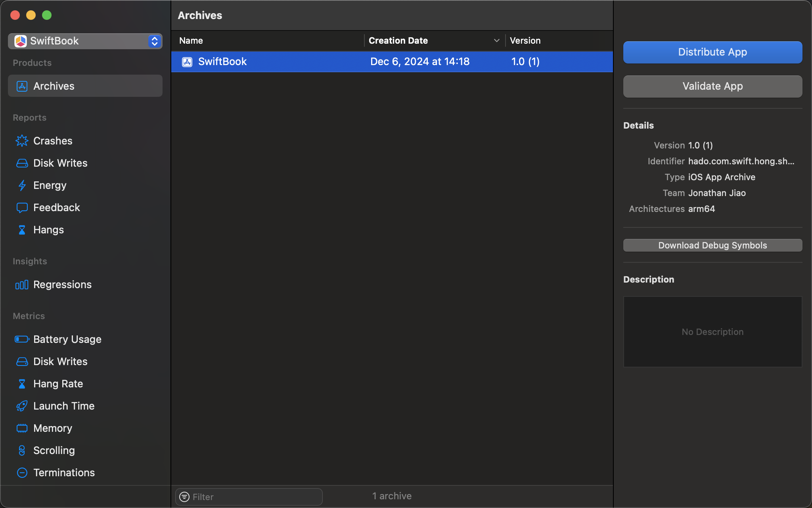Click the Scrolling metrics icon
Screen dimensions: 812x508
click(22, 450)
